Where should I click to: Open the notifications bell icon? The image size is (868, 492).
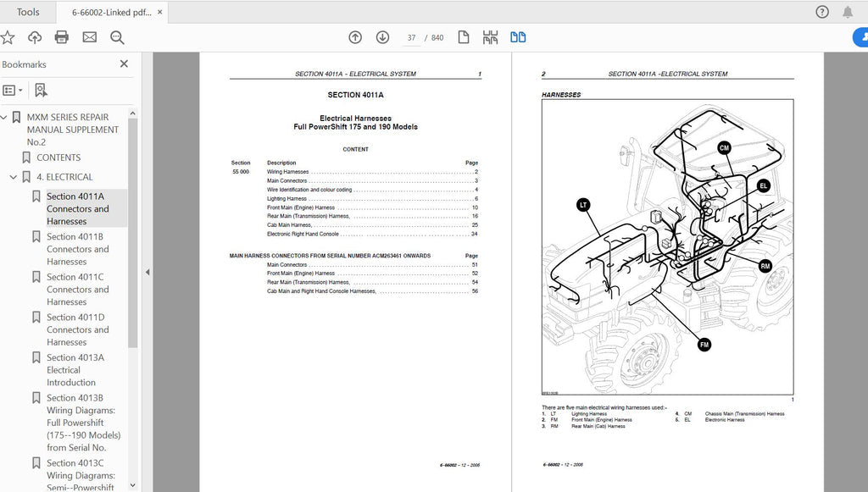[848, 12]
